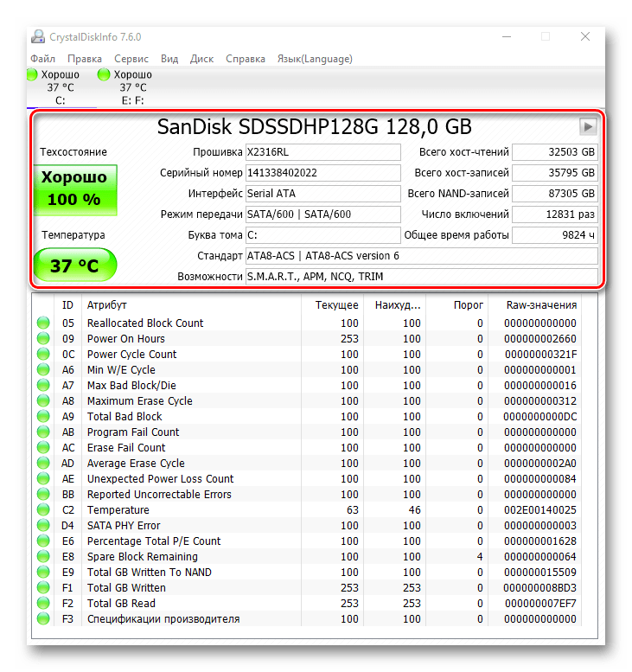Click the CrystalDiskInfo title bar app icon
Viewport: 632px width, 672px height.
pos(38,37)
